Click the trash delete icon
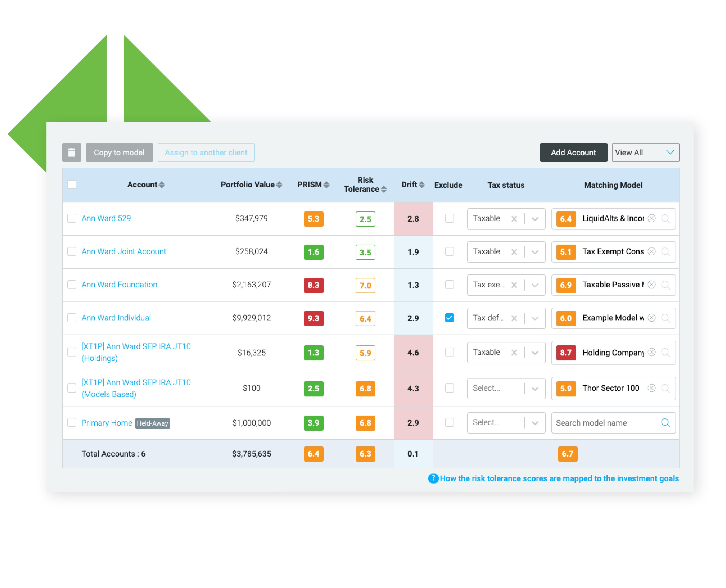This screenshot has height=588, width=726. (x=71, y=152)
